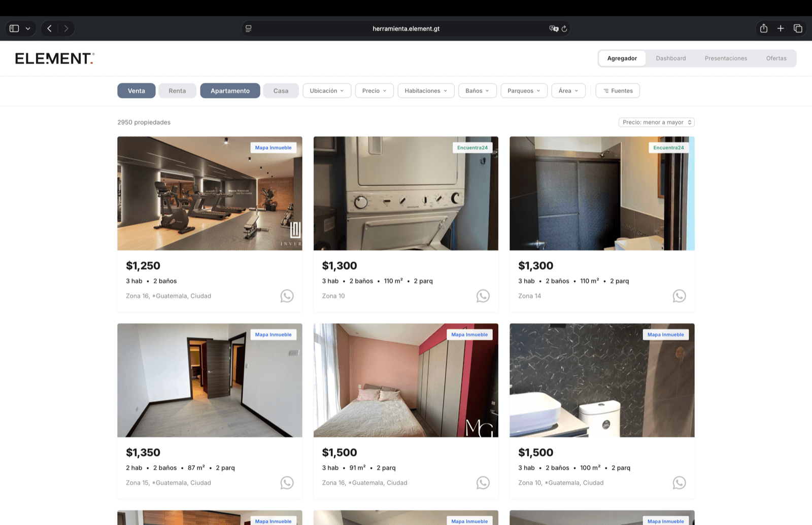Click the ELEMENT logo
The height and width of the screenshot is (525, 812).
[x=54, y=58]
